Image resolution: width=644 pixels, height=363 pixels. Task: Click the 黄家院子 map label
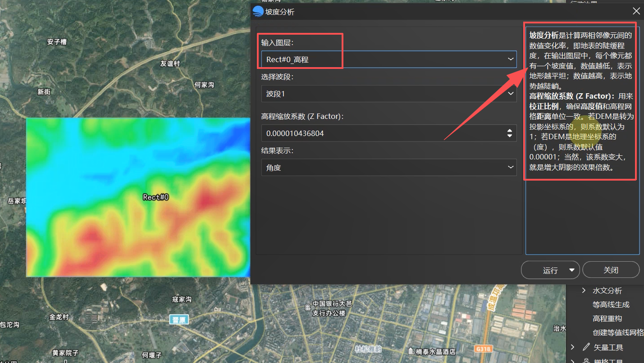(x=65, y=353)
